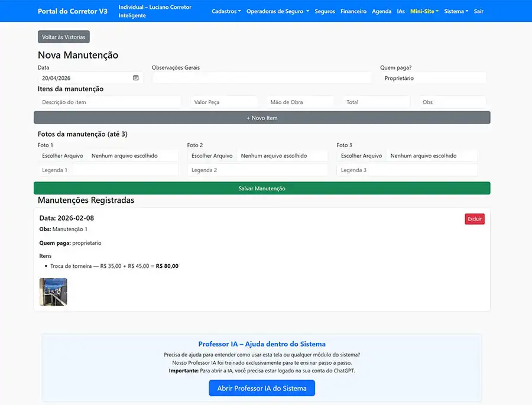Open Operadoras de Seguro dropdown
The height and width of the screenshot is (405, 532).
coord(277,11)
